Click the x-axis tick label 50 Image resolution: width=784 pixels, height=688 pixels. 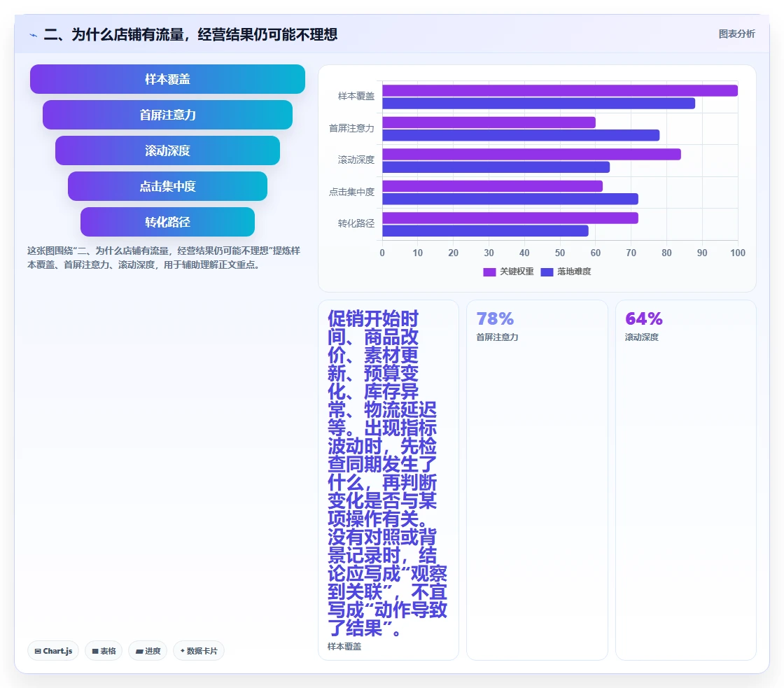click(560, 253)
